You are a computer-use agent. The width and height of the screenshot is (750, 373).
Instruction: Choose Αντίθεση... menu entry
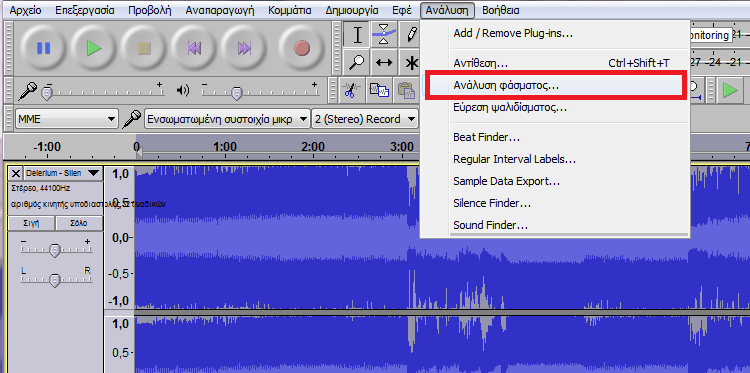click(x=555, y=63)
